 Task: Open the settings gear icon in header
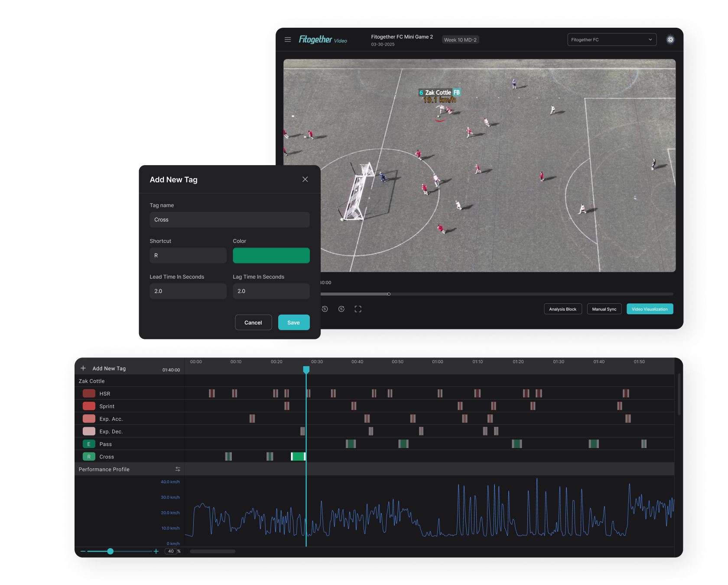click(x=670, y=39)
